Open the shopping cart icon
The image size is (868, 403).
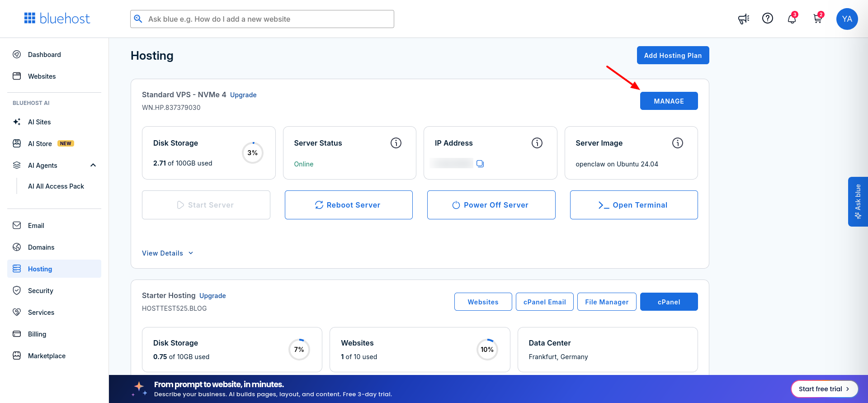(x=817, y=19)
